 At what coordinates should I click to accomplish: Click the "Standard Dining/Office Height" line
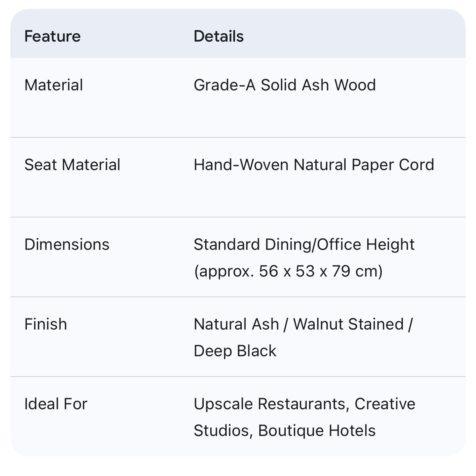click(304, 244)
